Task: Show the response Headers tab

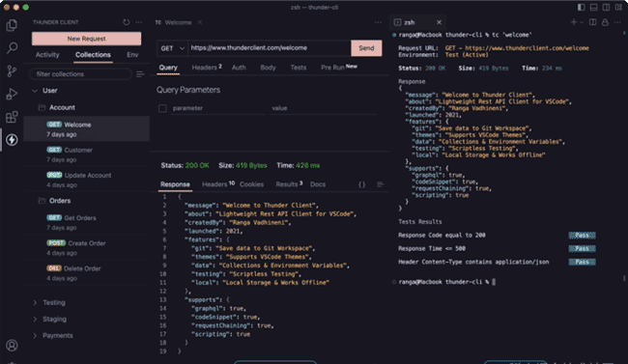Action: coord(218,184)
